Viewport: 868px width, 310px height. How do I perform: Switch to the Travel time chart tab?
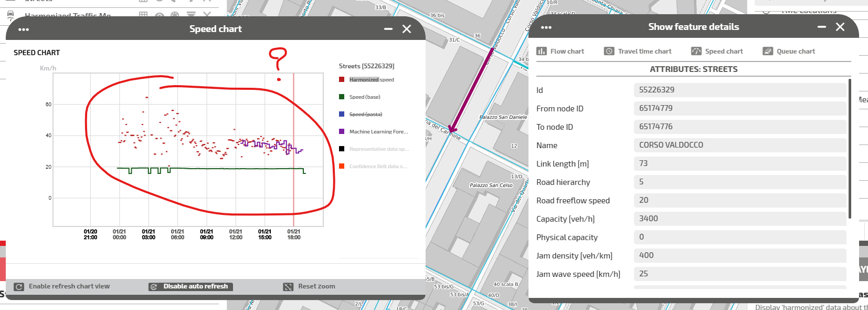click(x=644, y=51)
